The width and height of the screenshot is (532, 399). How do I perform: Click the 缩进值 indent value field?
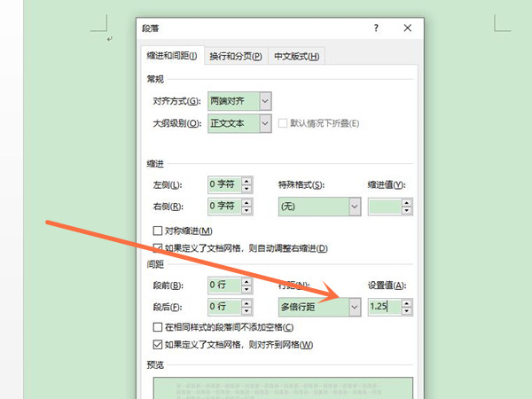(x=384, y=206)
